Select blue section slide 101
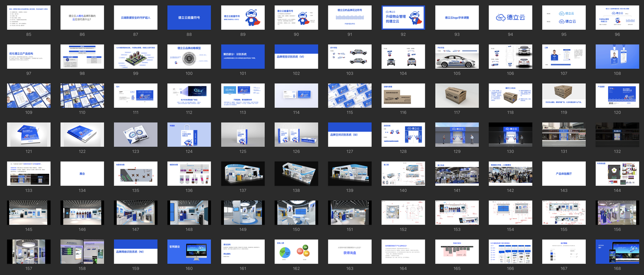 coord(243,57)
